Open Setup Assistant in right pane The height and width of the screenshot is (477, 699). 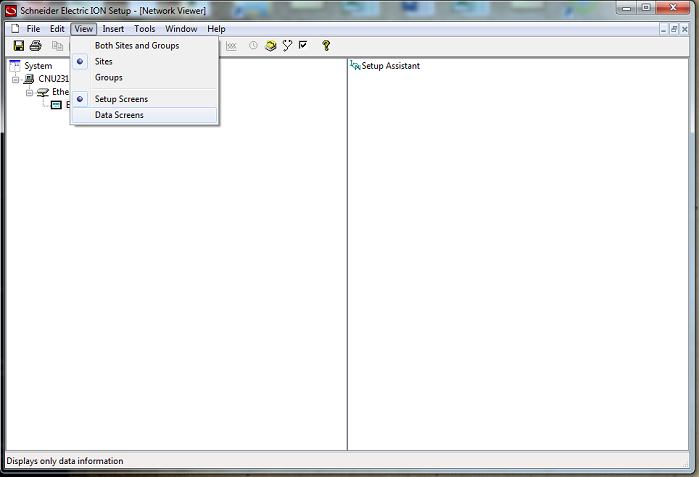pyautogui.click(x=391, y=66)
